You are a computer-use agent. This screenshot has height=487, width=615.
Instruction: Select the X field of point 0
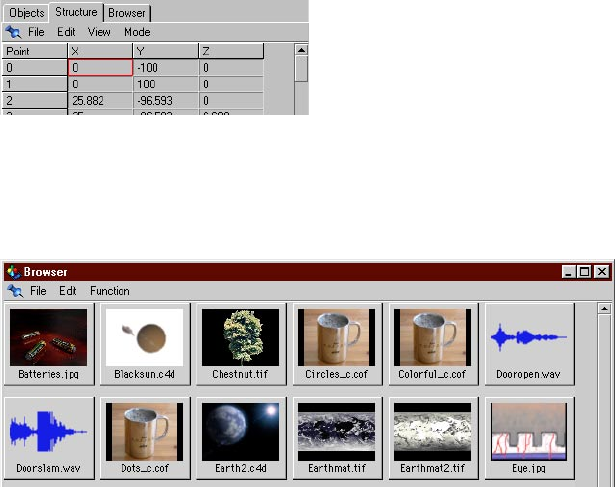tap(100, 67)
